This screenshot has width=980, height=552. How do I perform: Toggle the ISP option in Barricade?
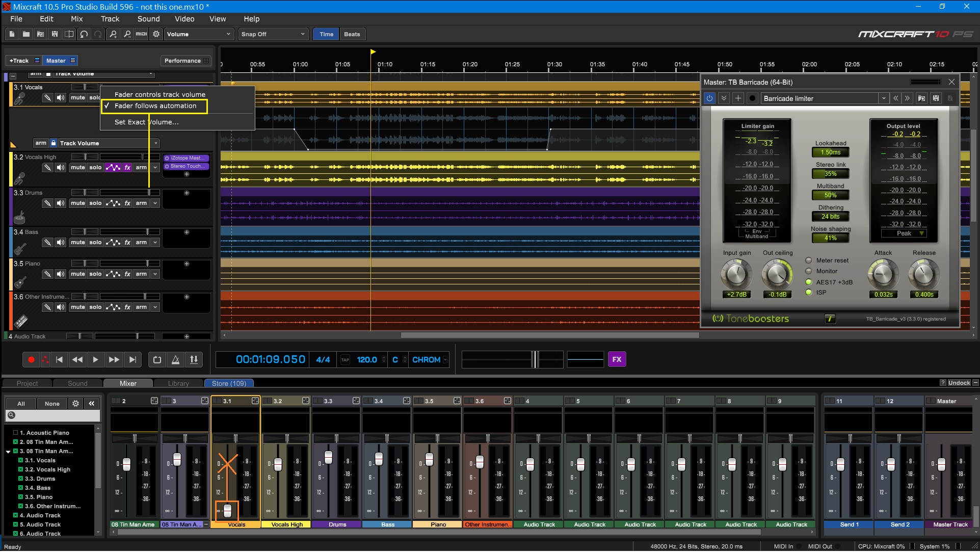pos(808,292)
